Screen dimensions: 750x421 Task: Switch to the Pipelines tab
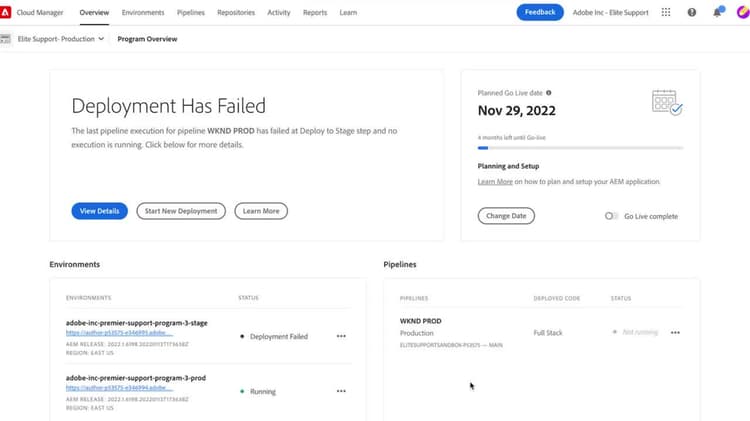[191, 12]
